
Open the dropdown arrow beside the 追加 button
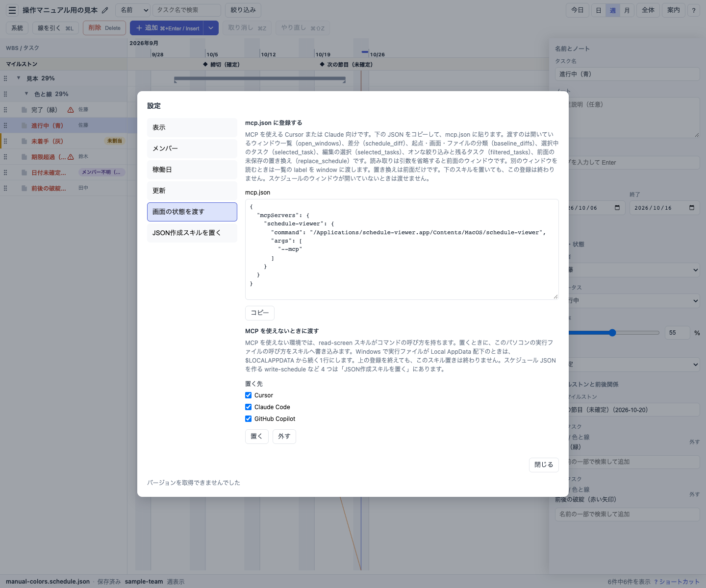211,28
